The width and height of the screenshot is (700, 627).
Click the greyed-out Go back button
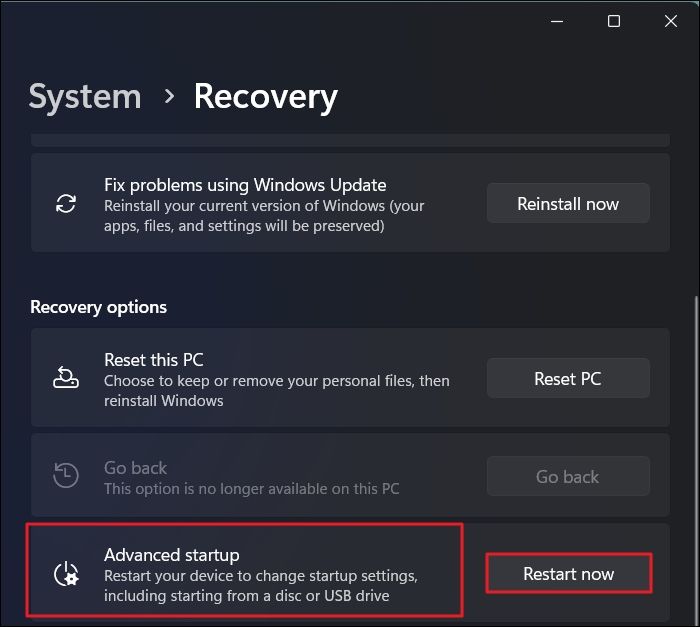coord(568,477)
